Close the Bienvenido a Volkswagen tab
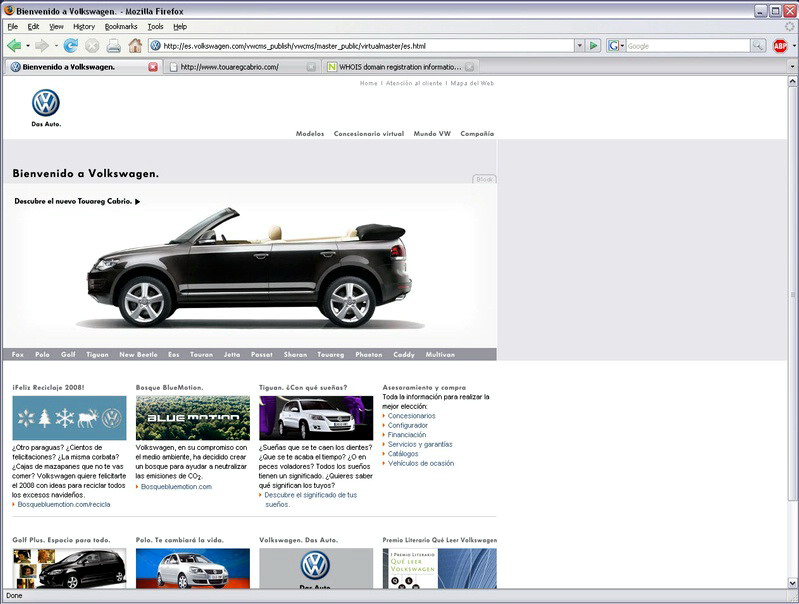Viewport: 799px width, 604px height. coord(153,67)
